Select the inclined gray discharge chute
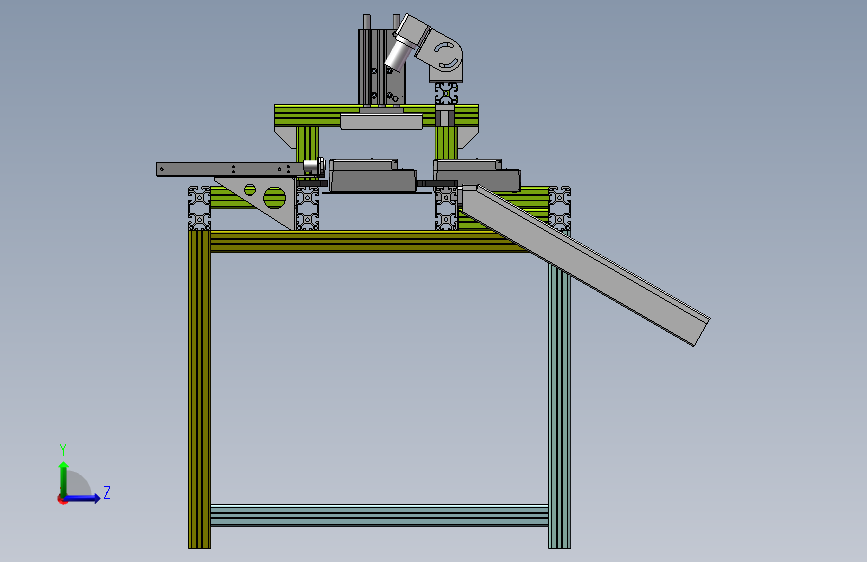Image resolution: width=867 pixels, height=562 pixels. pos(585,264)
